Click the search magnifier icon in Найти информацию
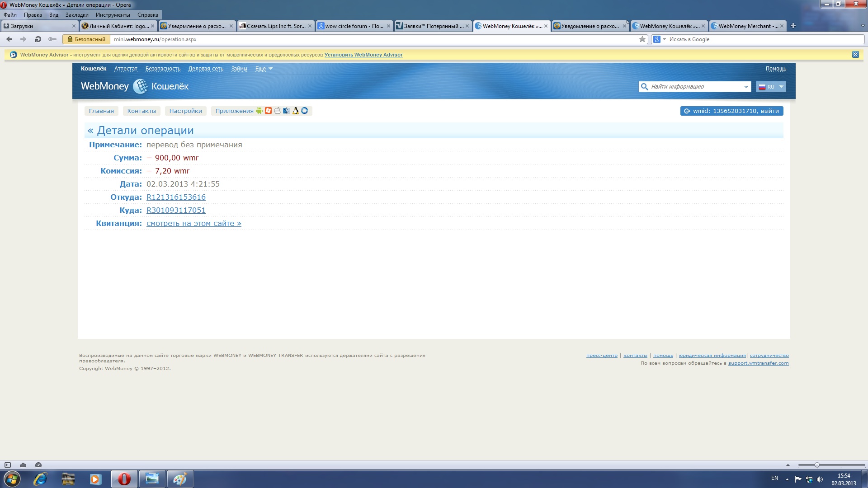 coord(645,87)
